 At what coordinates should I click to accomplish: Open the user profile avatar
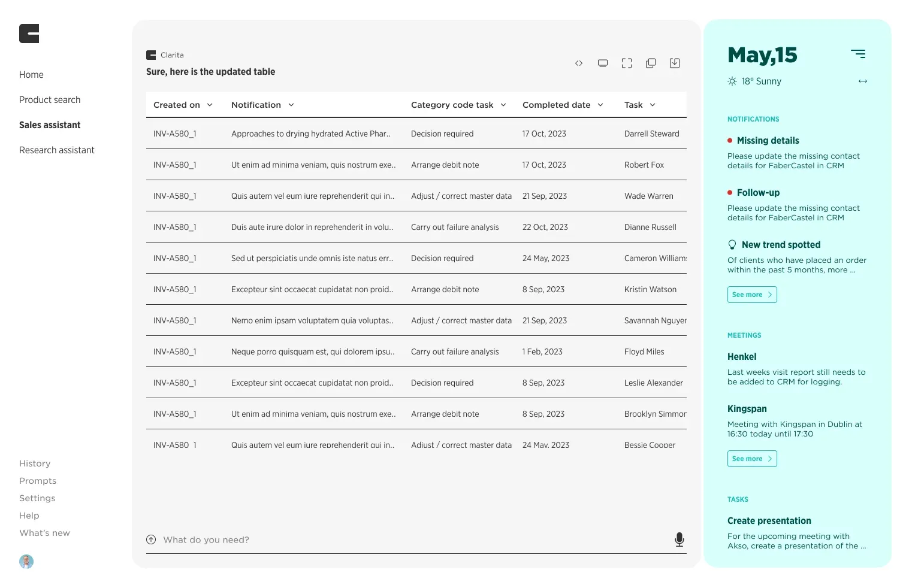(x=26, y=561)
